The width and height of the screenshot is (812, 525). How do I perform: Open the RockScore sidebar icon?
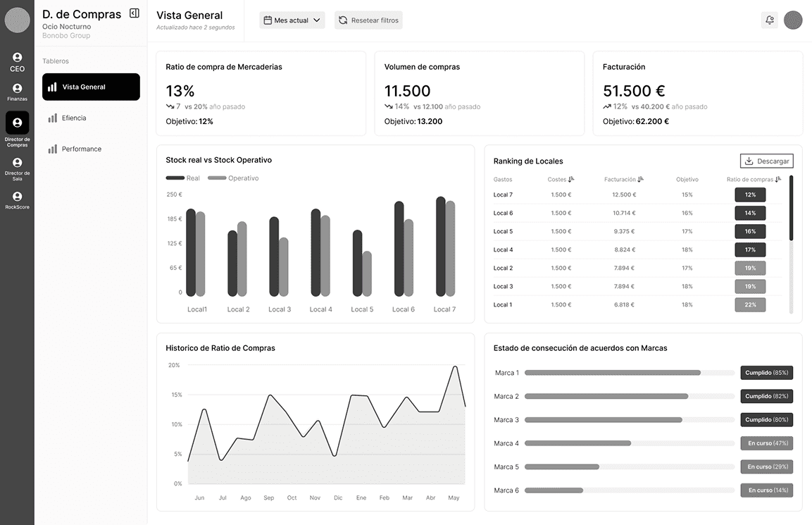[17, 200]
